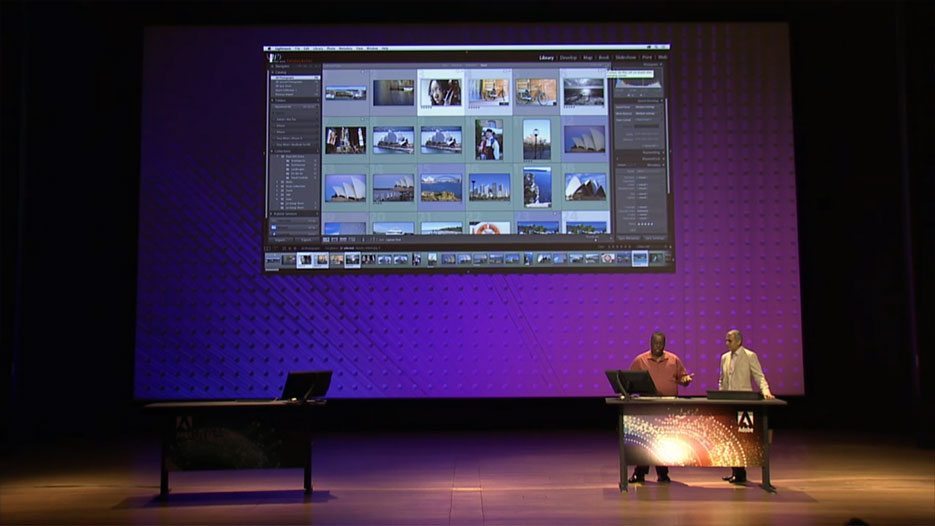Select the Harbour Bridge photo thumbnail
This screenshot has width=935, height=526.
click(x=441, y=188)
